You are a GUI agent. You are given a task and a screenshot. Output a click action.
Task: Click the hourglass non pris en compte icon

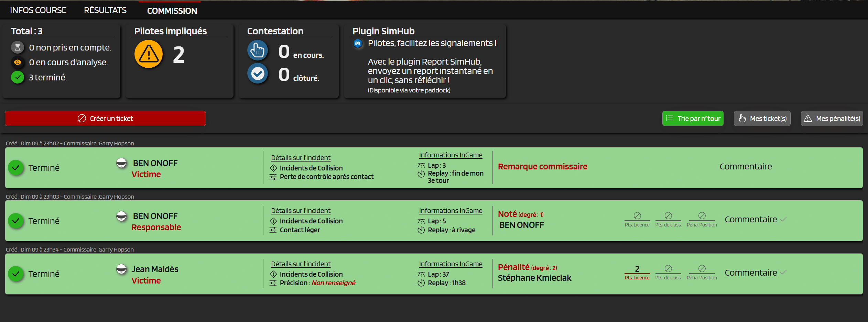pyautogui.click(x=18, y=47)
